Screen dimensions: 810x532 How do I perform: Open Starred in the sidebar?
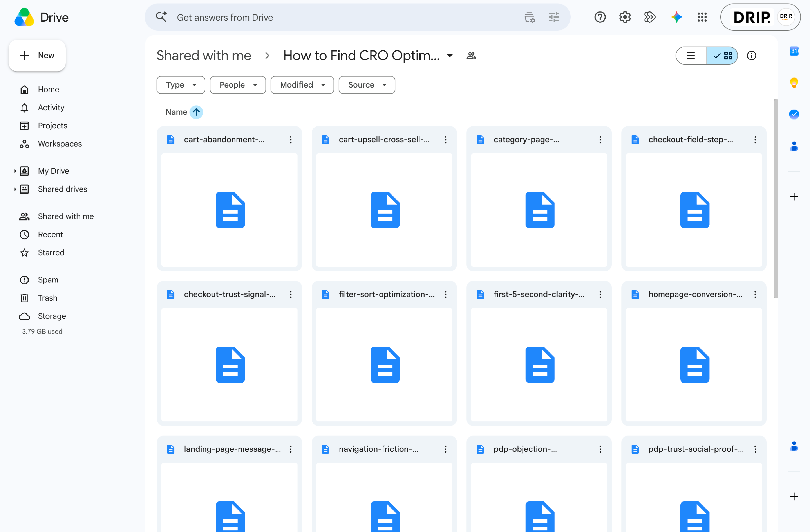pos(51,252)
